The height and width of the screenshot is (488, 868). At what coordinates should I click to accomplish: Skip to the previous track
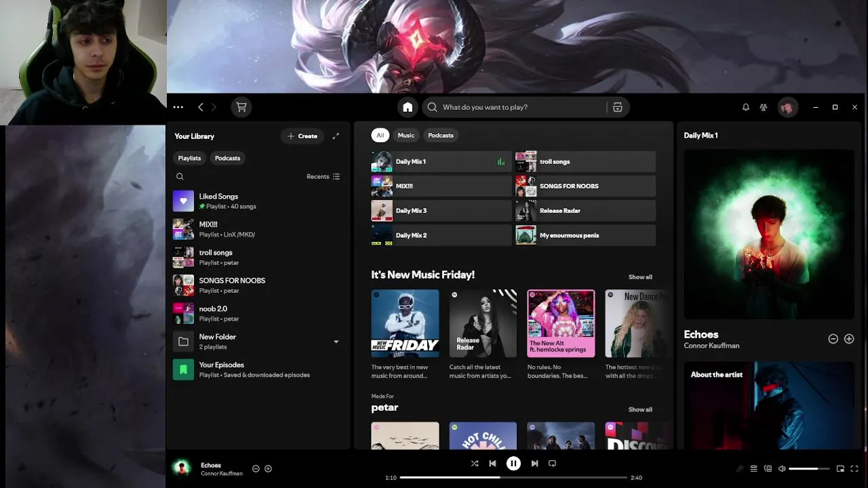[492, 464]
